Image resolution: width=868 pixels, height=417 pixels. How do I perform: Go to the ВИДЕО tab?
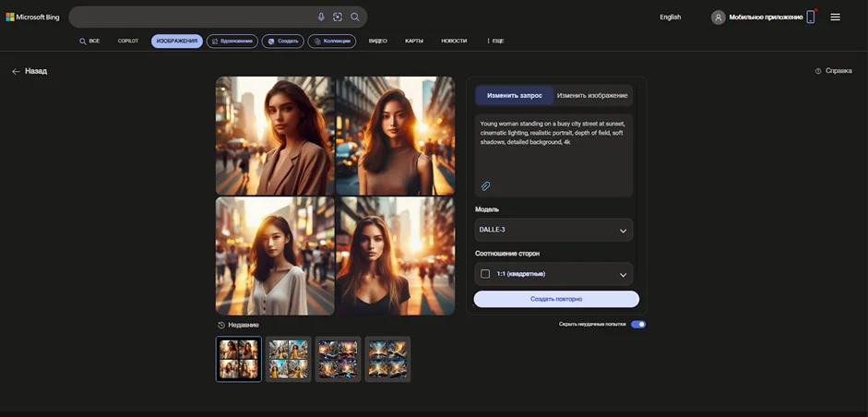378,41
